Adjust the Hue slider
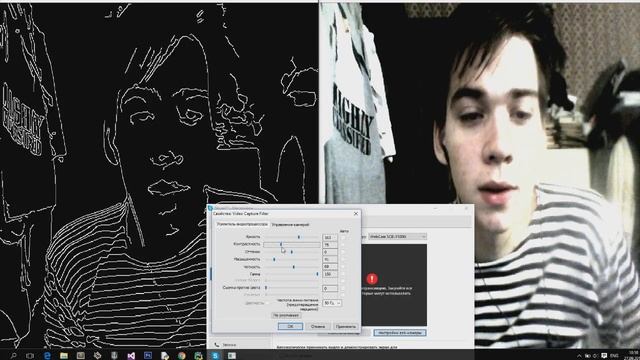The height and width of the screenshot is (360, 640). (291, 252)
